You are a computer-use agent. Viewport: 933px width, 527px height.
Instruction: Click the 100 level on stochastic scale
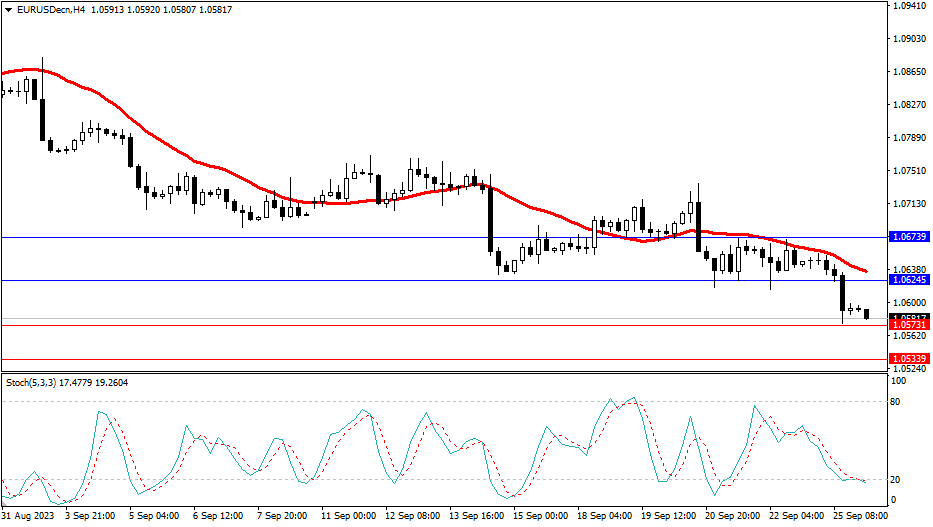900,381
